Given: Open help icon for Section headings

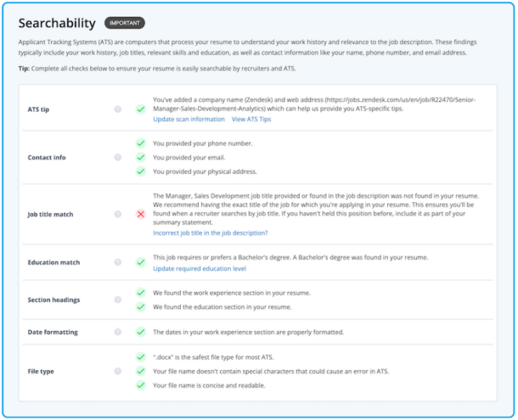Looking at the screenshot, I should click(x=118, y=299).
